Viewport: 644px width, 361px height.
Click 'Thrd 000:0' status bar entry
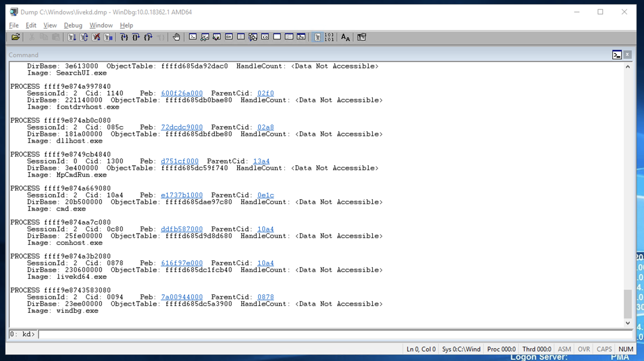(x=537, y=349)
